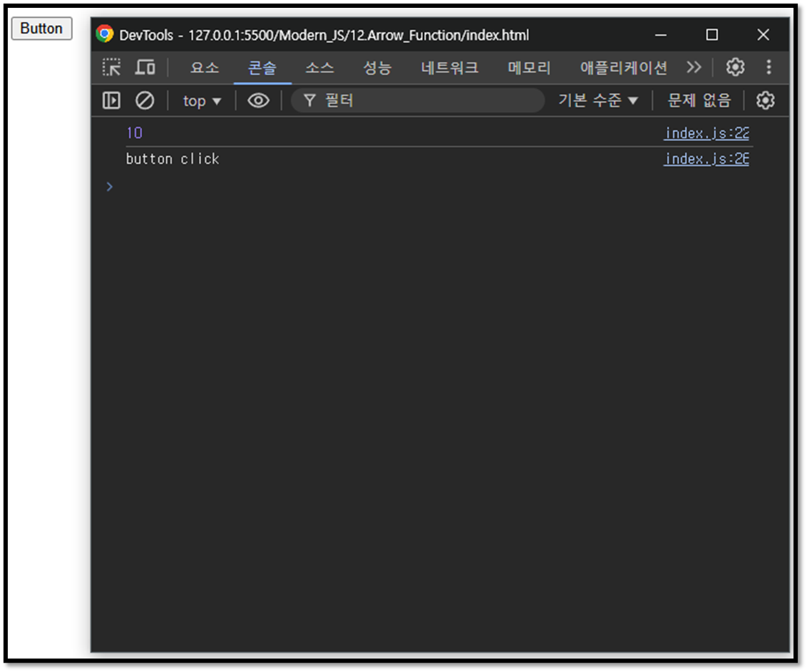Switch to the 요소 tab
Viewport: 807px width, 672px height.
click(x=205, y=68)
